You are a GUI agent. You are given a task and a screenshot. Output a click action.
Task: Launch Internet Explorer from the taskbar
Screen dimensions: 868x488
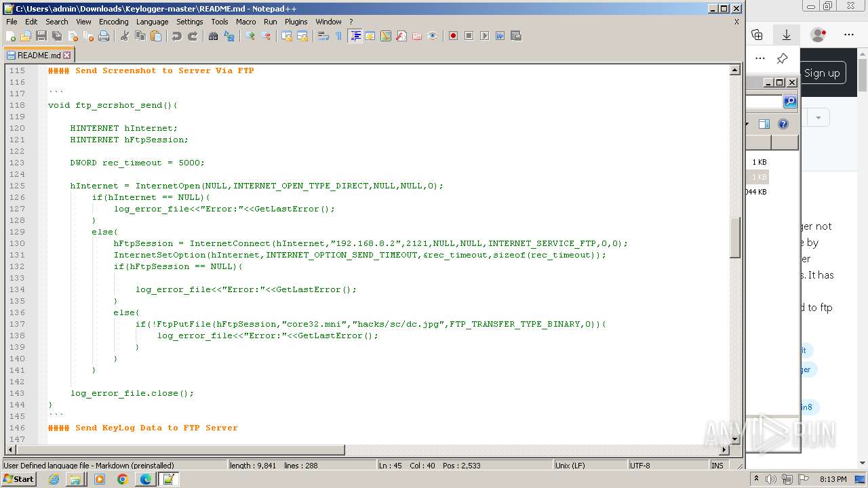pos(54,479)
